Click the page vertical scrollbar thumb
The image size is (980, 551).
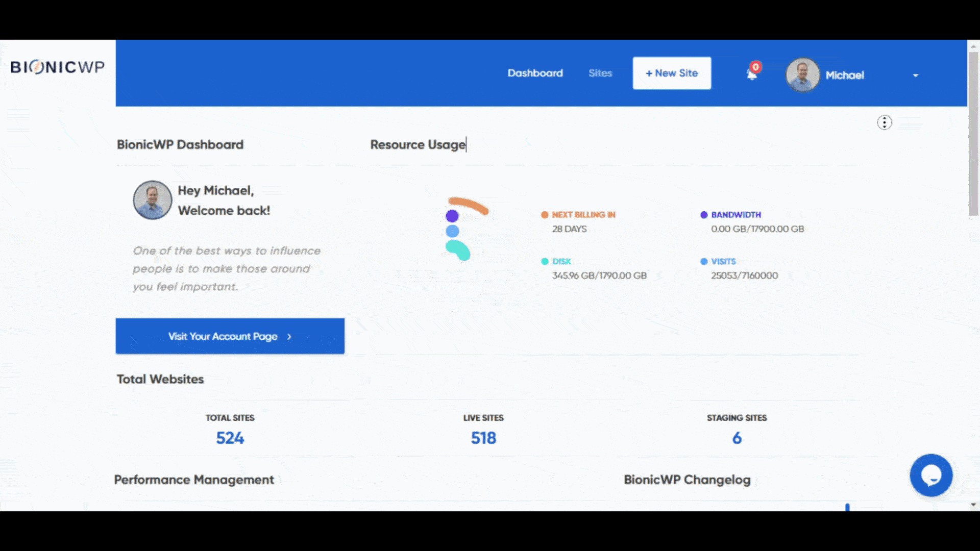click(974, 134)
